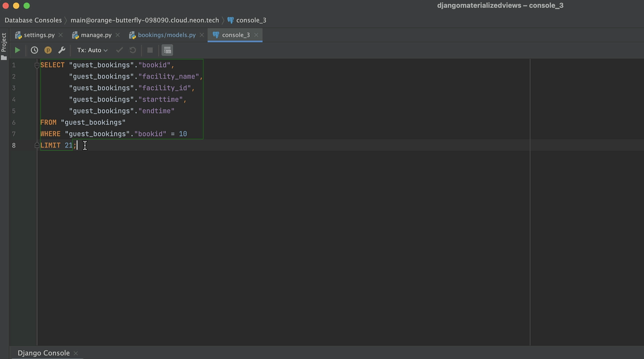The width and height of the screenshot is (644, 359).
Task: Click the orange playground mode icon
Action: [x=48, y=50]
